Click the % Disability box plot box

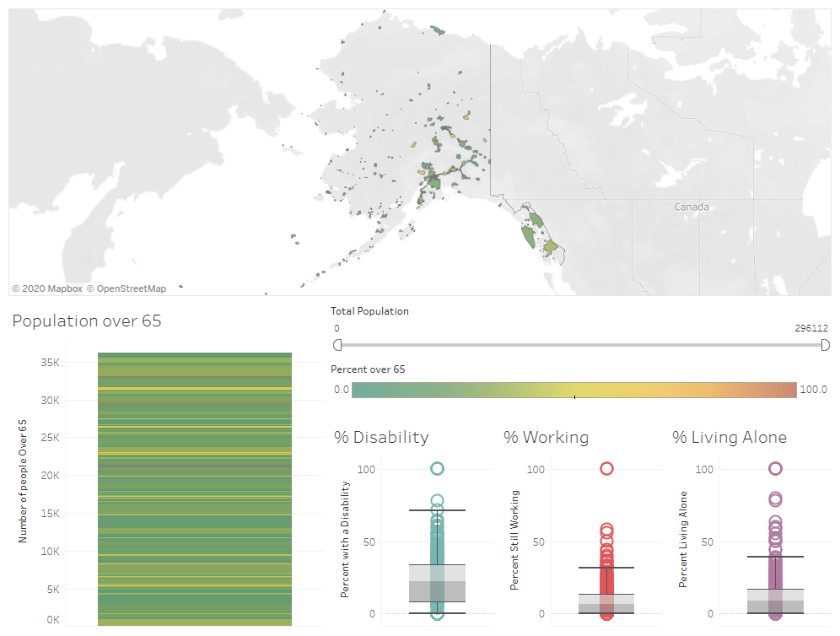[437, 583]
